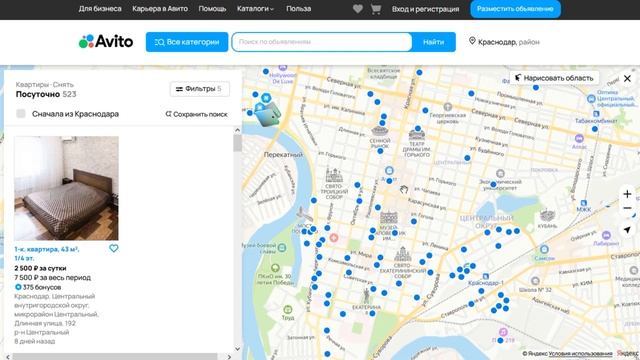This screenshot has width=640, height=360.
Task: Open the Помощь menu item
Action: click(x=212, y=9)
